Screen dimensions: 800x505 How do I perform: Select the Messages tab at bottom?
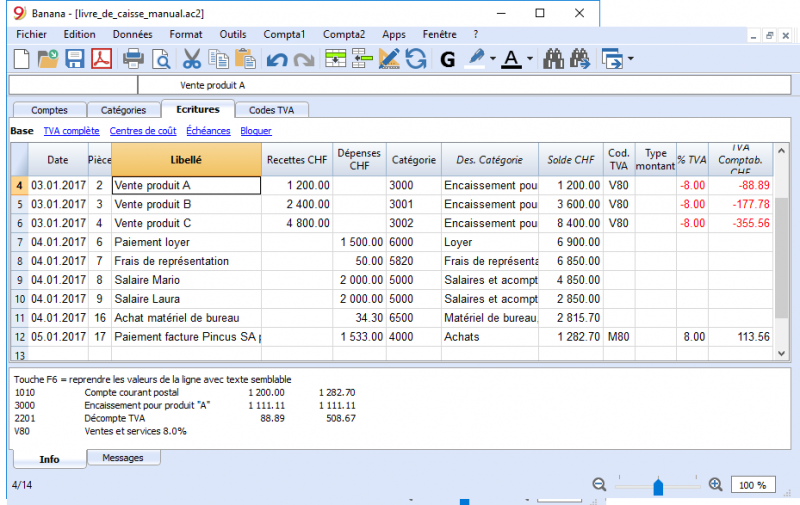pos(123,458)
